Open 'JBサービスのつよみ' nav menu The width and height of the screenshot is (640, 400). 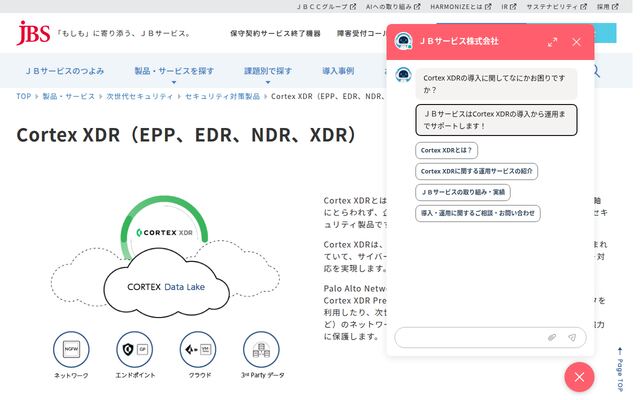click(x=64, y=71)
